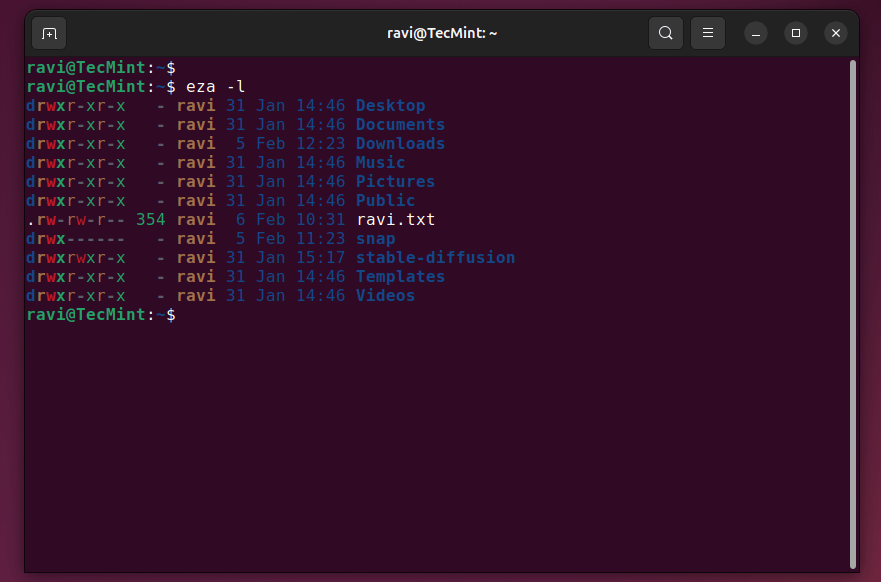Image resolution: width=881 pixels, height=582 pixels.
Task: Click the drwx------ permissions of snap
Action: (x=75, y=239)
